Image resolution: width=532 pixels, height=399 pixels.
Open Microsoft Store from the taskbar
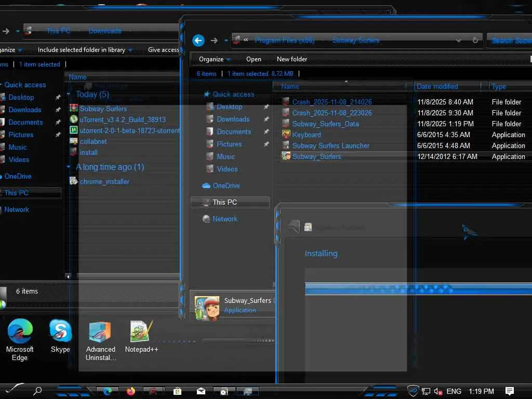pos(177,391)
